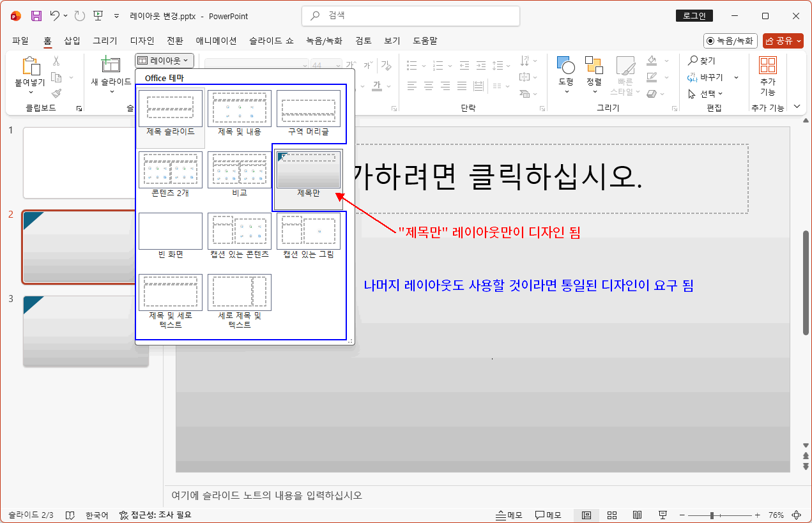Collapse the ribbon with the chevron
Image resolution: width=812 pixels, height=523 pixels.
pyautogui.click(x=797, y=107)
